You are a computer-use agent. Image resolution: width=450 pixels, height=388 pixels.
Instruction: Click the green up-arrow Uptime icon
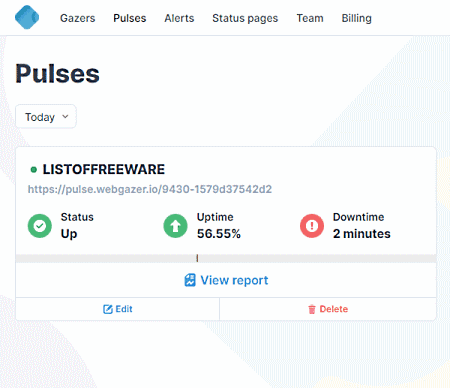coord(175,226)
